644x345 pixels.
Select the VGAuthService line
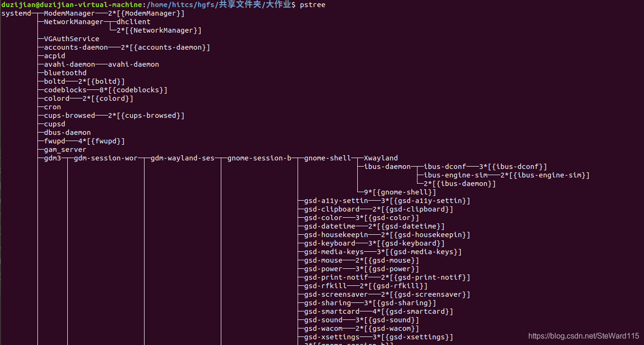72,39
